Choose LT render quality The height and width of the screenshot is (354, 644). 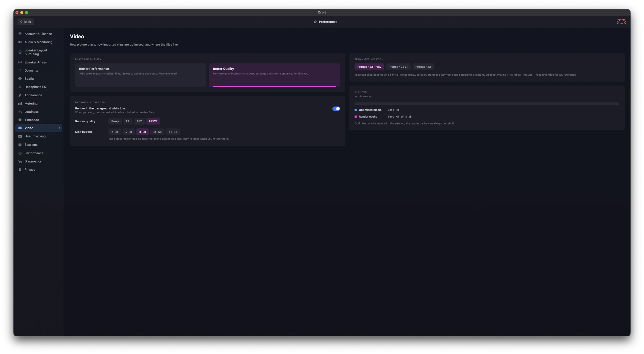point(128,121)
